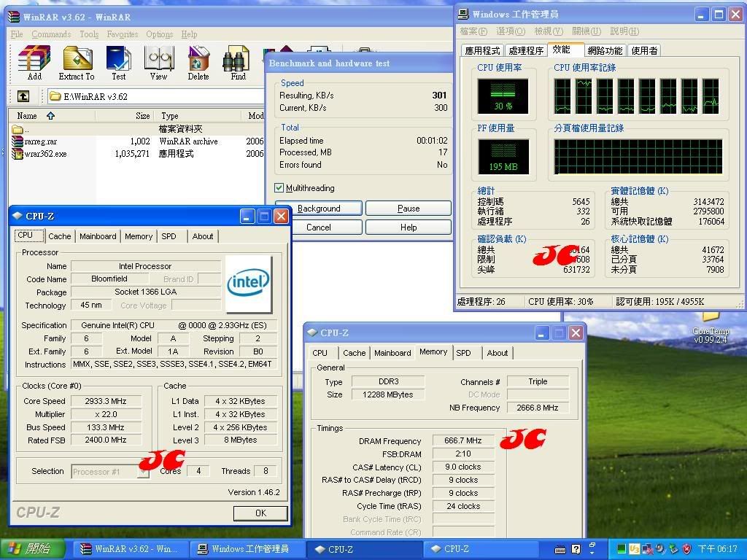Click the 下午 06:17 taskbar clock
The height and width of the screenshot is (560, 747).
pos(718,549)
